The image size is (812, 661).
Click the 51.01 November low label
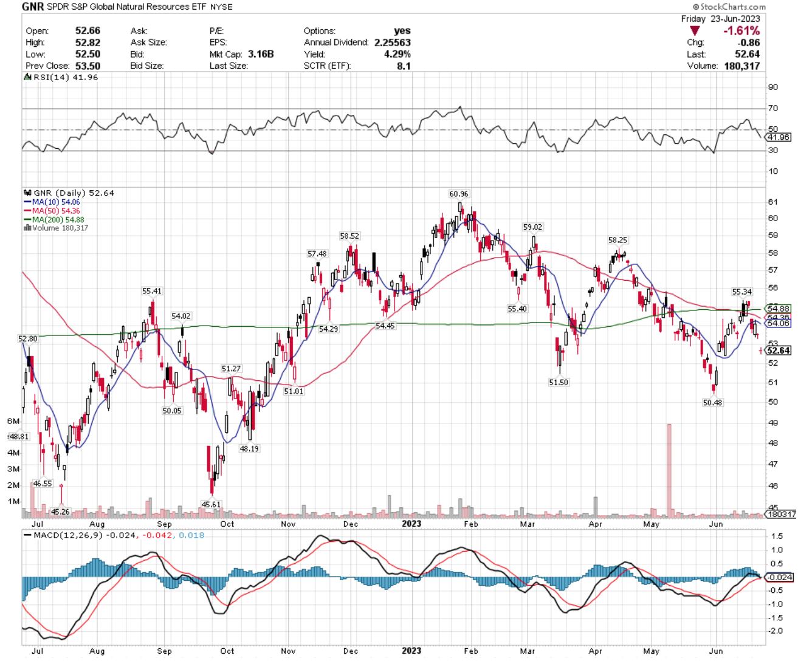(294, 391)
